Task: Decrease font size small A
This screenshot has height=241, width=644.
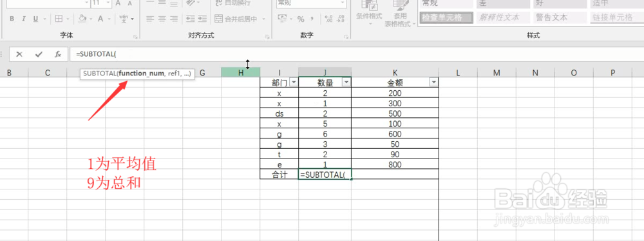Action: (x=129, y=3)
